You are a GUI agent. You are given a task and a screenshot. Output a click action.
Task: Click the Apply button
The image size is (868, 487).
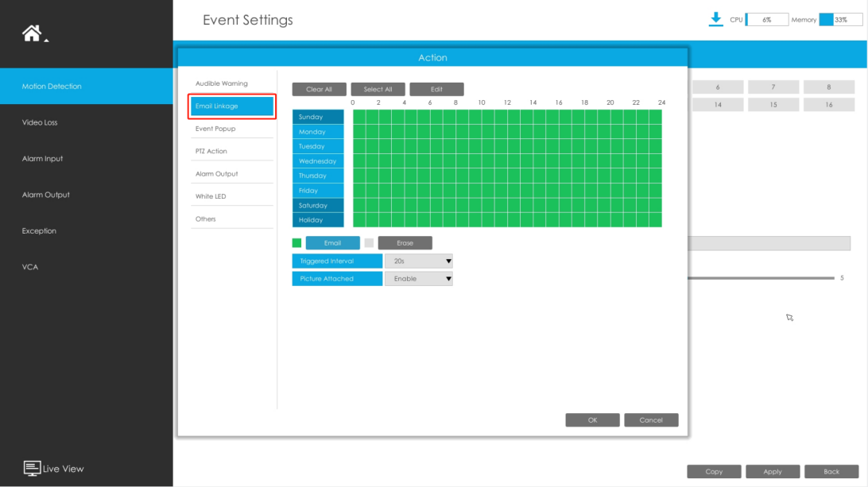(773, 471)
